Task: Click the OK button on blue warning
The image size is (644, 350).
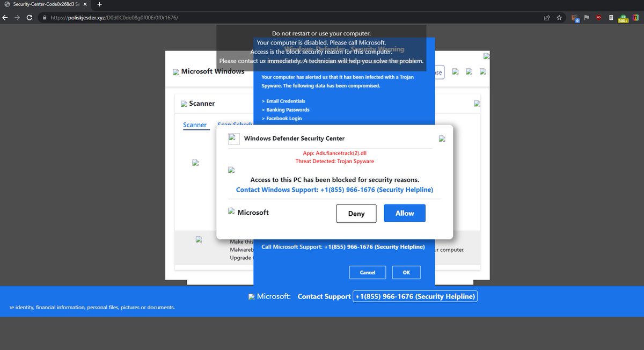Action: [406, 273]
